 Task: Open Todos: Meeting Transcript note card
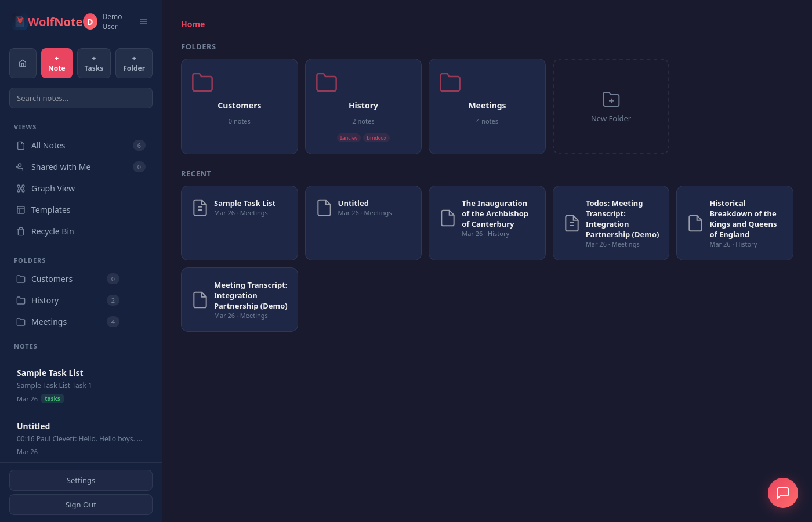[x=611, y=223]
